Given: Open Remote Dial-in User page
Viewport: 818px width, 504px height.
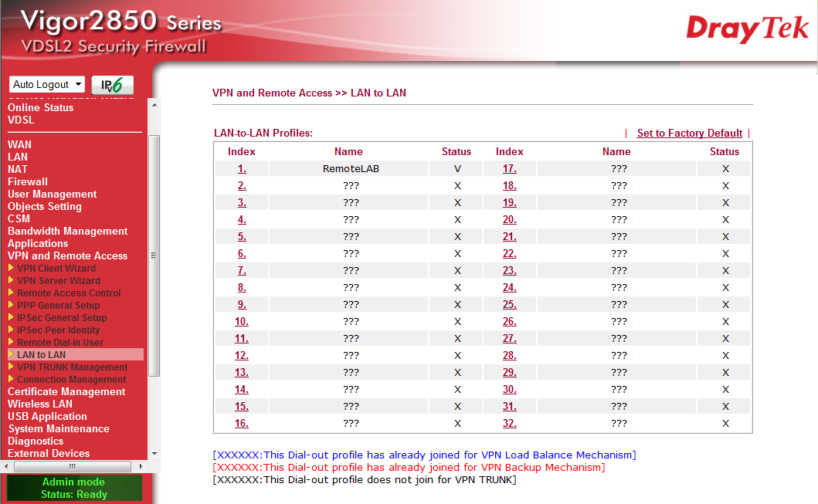Looking at the screenshot, I should [x=60, y=343].
